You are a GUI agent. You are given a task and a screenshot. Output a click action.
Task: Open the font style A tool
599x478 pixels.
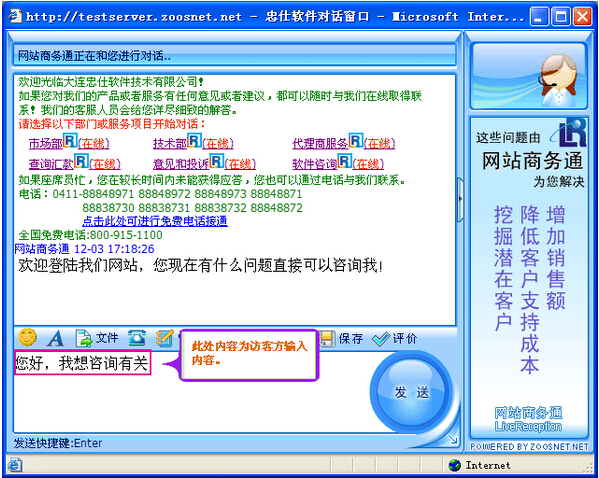point(56,338)
